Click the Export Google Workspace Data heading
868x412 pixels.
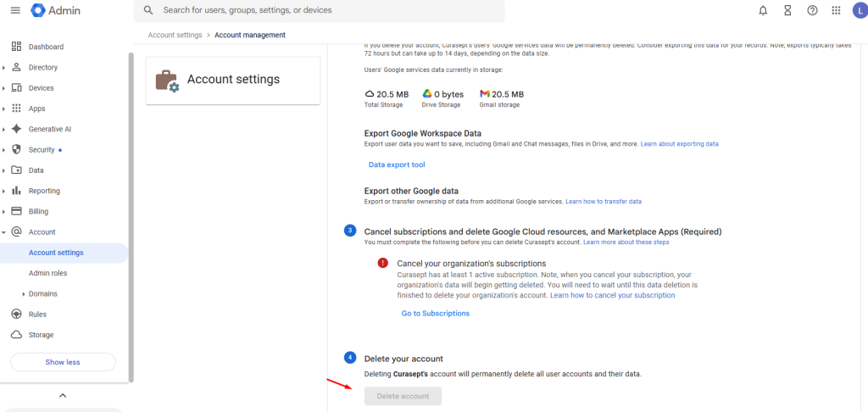(422, 133)
